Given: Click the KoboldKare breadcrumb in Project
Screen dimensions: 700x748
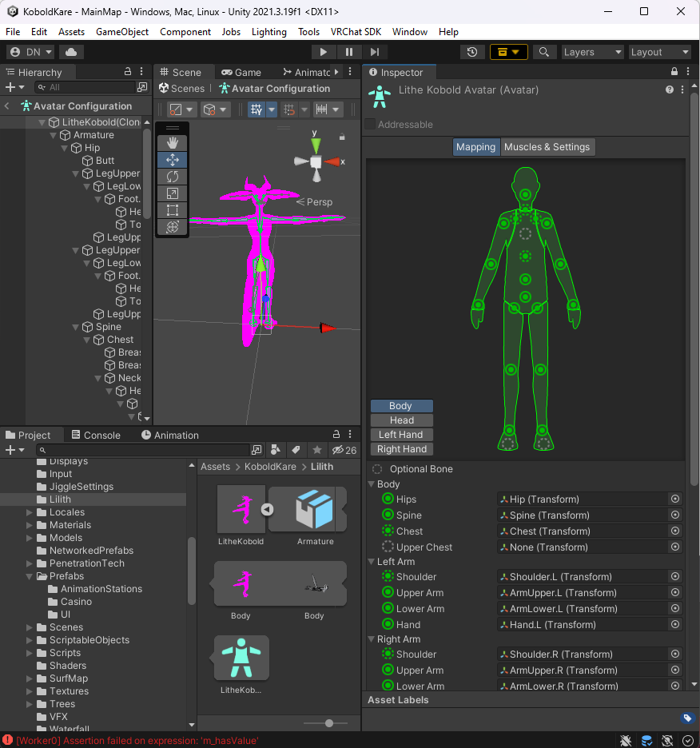Looking at the screenshot, I should point(270,467).
